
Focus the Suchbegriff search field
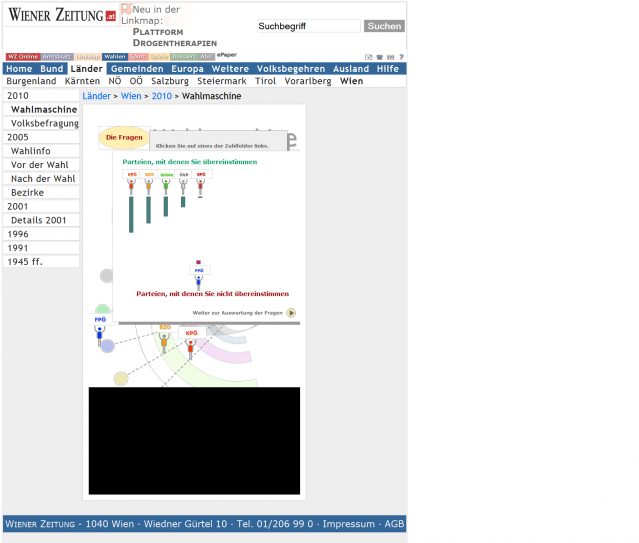pyautogui.click(x=309, y=26)
